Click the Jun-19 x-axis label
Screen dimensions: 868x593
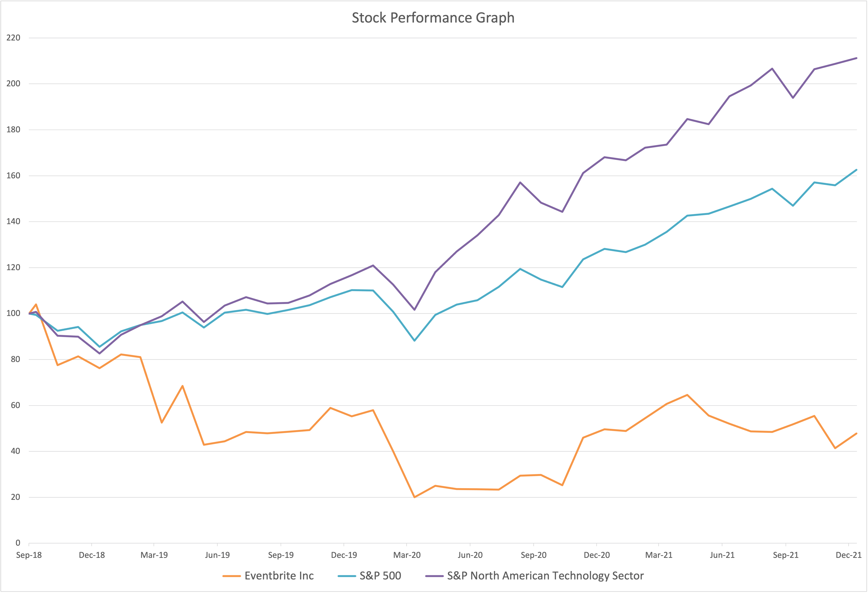[x=217, y=555]
